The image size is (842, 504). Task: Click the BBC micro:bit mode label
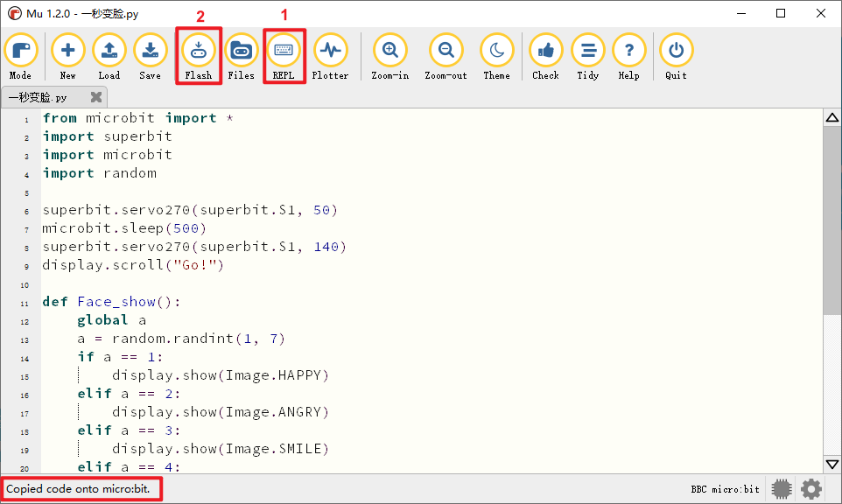(x=725, y=489)
